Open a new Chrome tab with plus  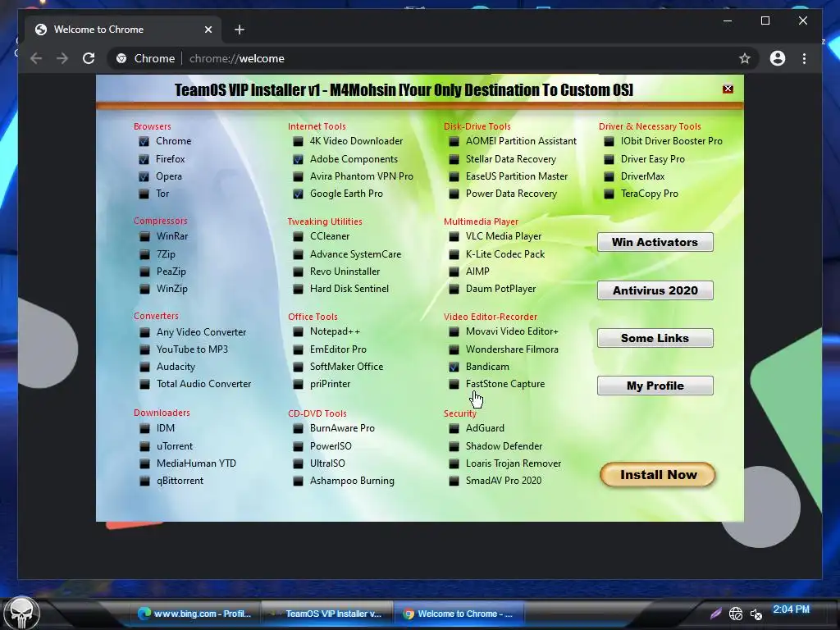(240, 30)
